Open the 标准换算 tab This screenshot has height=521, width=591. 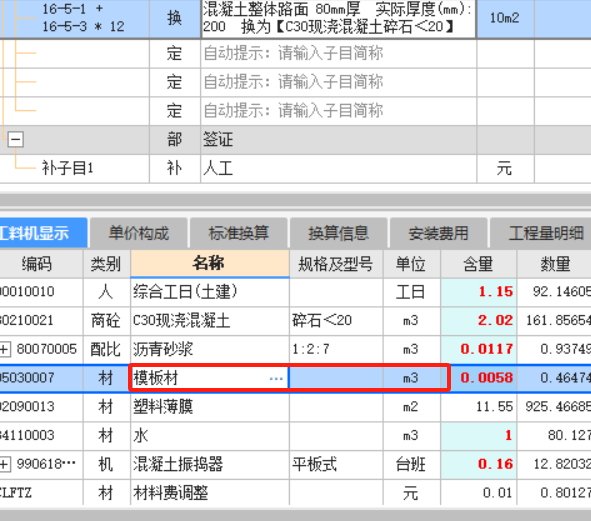[x=239, y=233]
